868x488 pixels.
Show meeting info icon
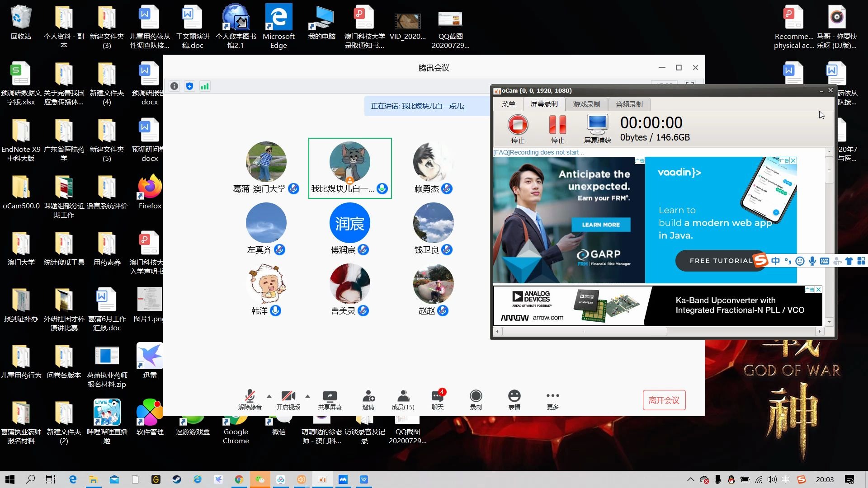pyautogui.click(x=175, y=86)
